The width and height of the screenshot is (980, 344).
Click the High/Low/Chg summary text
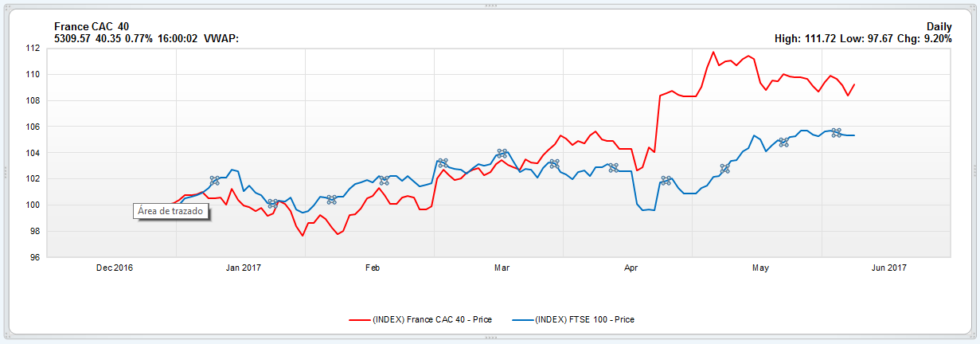coord(863,38)
